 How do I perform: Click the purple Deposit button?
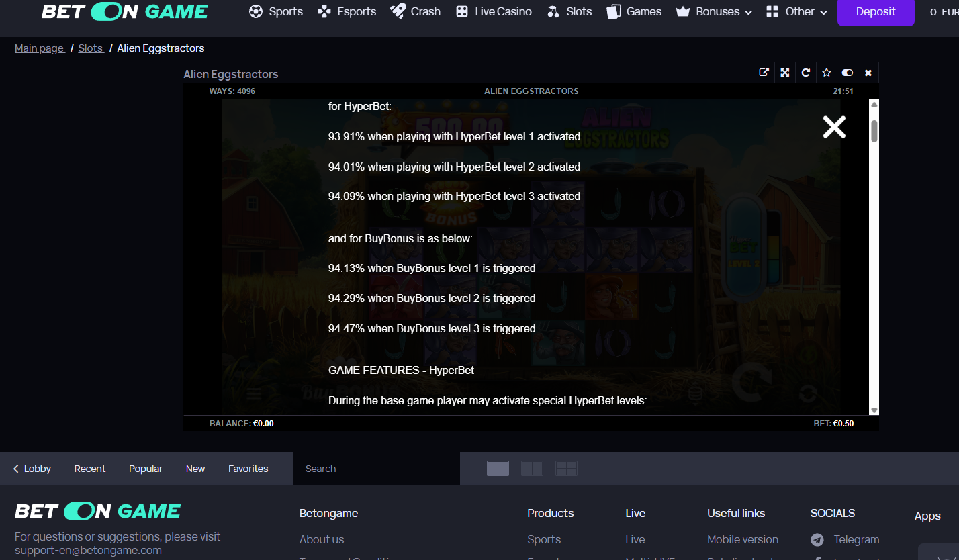[876, 12]
